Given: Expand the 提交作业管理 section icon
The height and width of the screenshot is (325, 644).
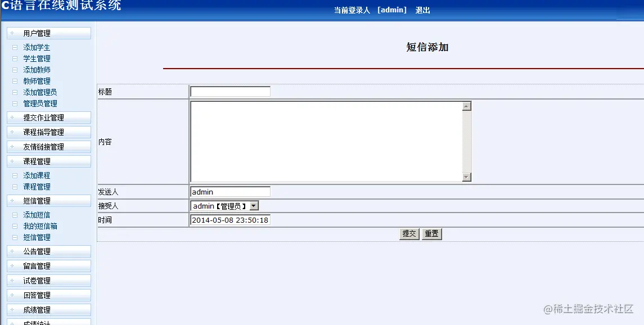Looking at the screenshot, I should tap(11, 118).
